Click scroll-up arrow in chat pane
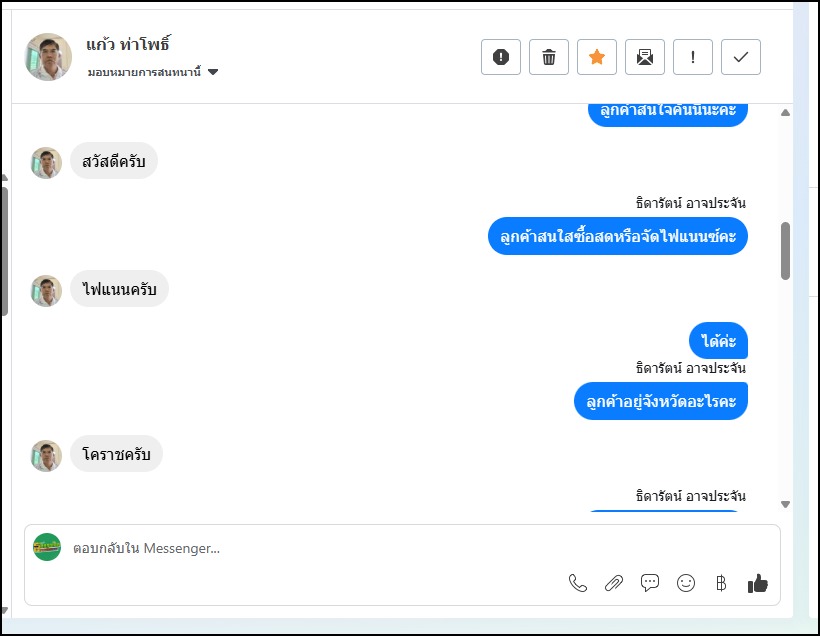Image resolution: width=820 pixels, height=636 pixels. (785, 113)
